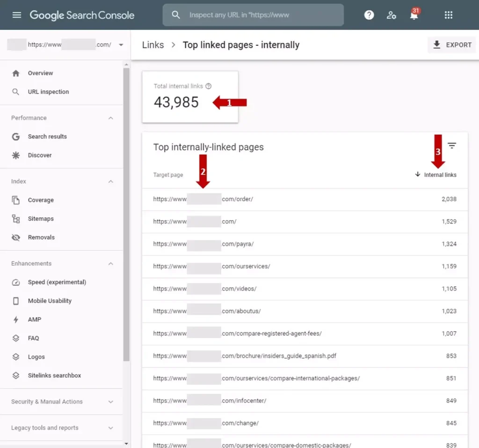Open the Google apps grid
This screenshot has height=448, width=479.
point(449,15)
